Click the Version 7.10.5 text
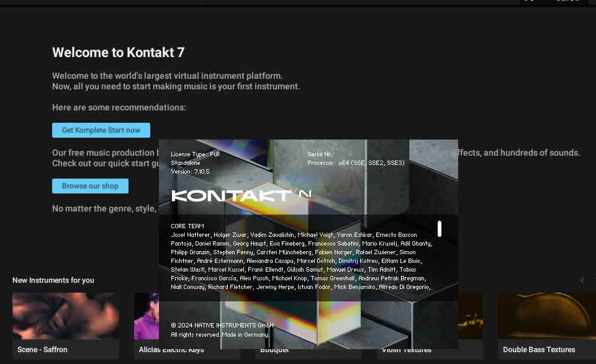Viewport: 596px width, 364px height. [190, 172]
